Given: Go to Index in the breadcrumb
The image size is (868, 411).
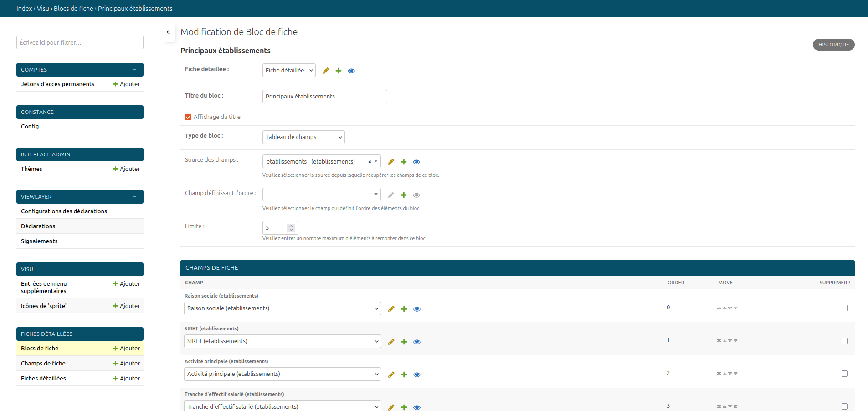Looking at the screenshot, I should point(24,9).
